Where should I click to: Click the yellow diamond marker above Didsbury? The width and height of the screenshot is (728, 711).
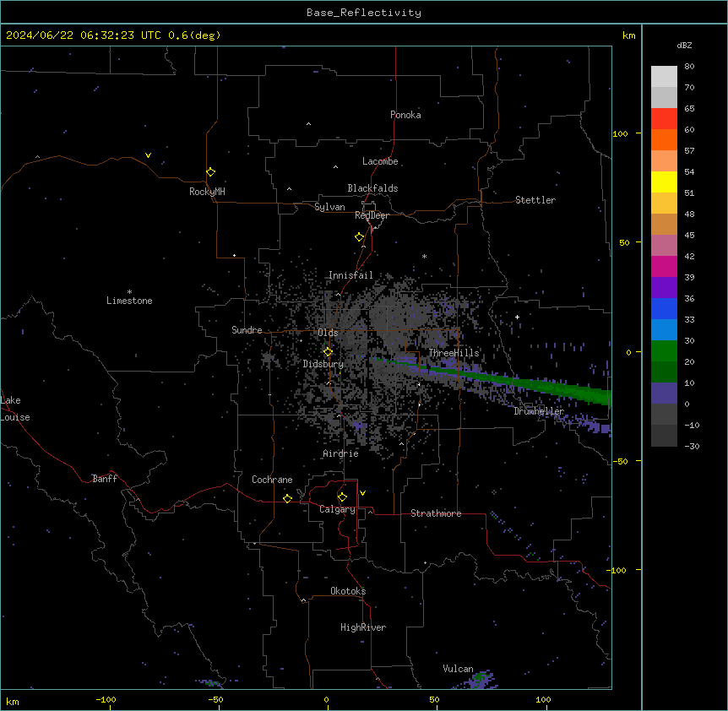pyautogui.click(x=329, y=352)
